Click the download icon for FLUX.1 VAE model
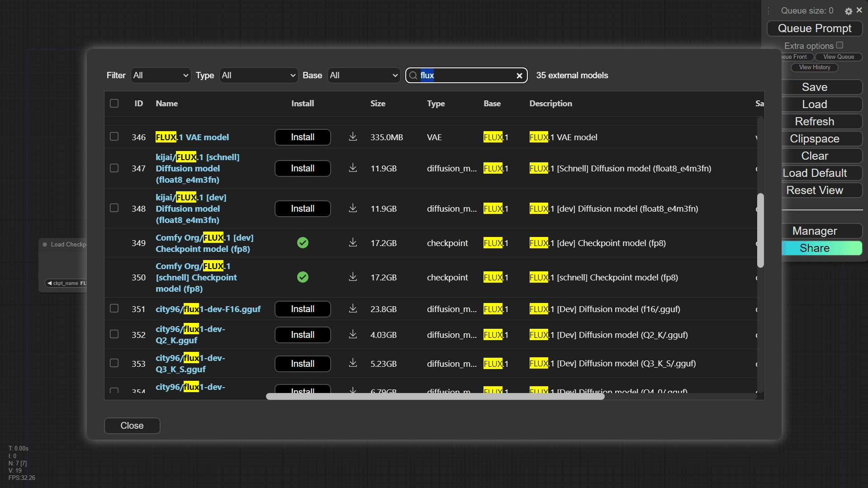 pyautogui.click(x=352, y=137)
